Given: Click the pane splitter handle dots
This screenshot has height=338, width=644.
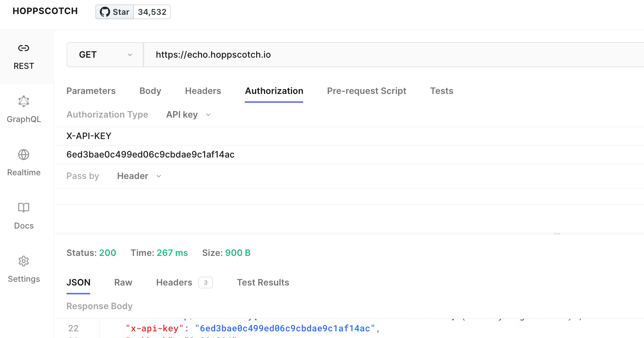Looking at the screenshot, I should tap(557, 234).
